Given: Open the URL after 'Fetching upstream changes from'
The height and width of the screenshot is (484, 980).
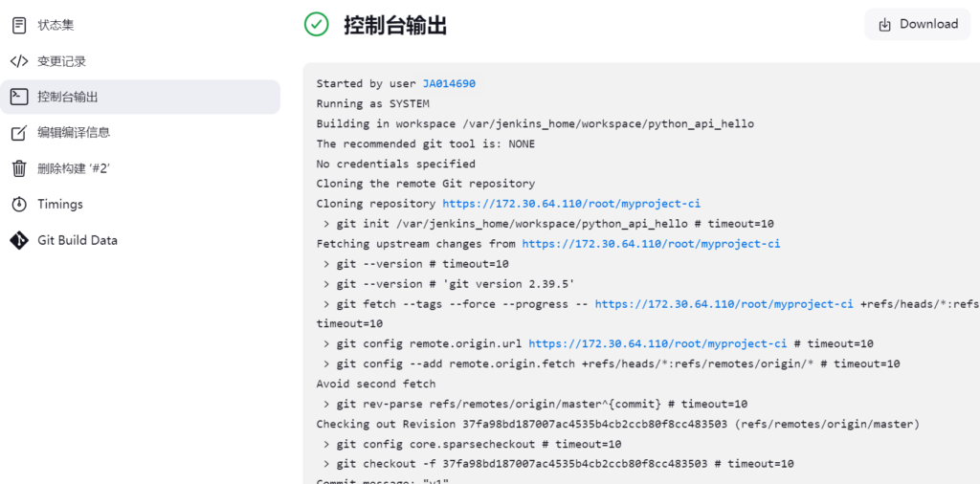Looking at the screenshot, I should tap(651, 244).
